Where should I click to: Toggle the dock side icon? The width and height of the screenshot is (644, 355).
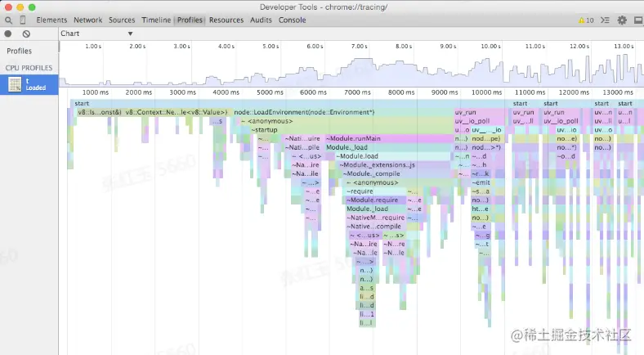coord(638,20)
